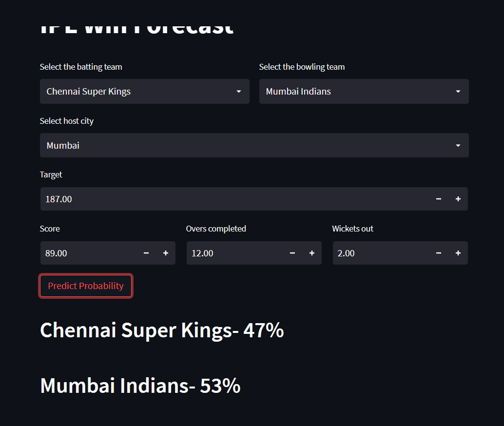This screenshot has height=426, width=504.
Task: Click minus to lower Overs completed
Action: point(292,253)
